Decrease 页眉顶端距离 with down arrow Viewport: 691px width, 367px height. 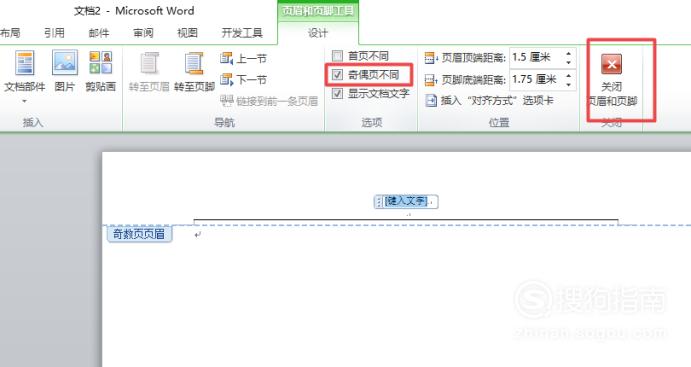(x=568, y=62)
